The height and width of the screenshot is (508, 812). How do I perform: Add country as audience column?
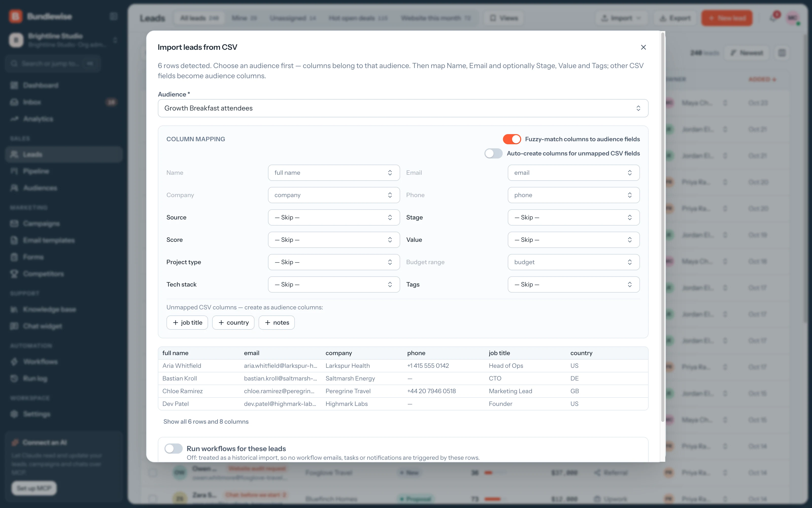tap(233, 323)
